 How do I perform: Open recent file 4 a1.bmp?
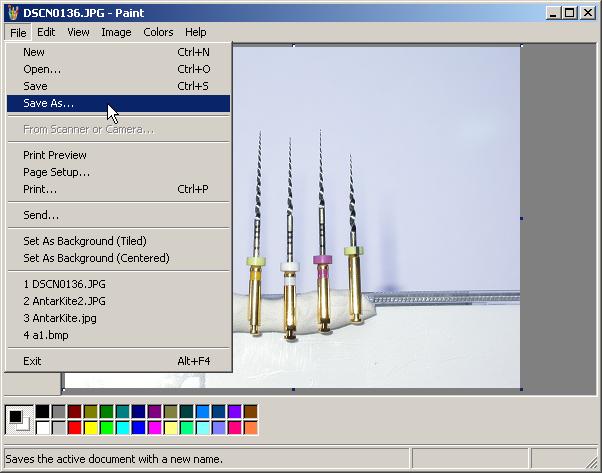[x=118, y=335]
